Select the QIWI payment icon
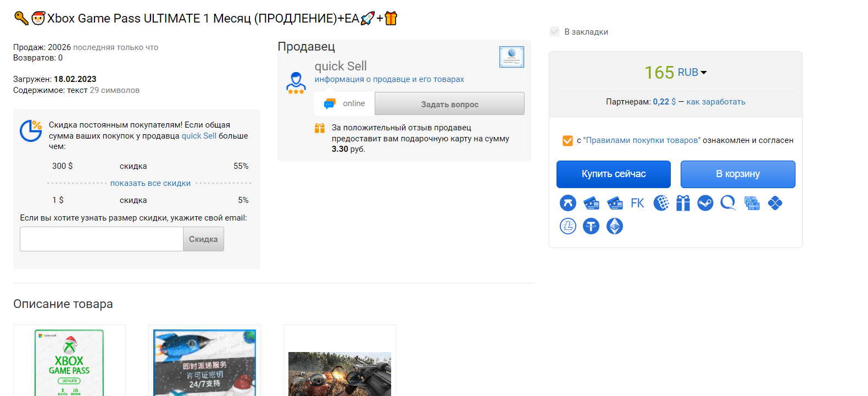This screenshot has width=868, height=396. 728,203
